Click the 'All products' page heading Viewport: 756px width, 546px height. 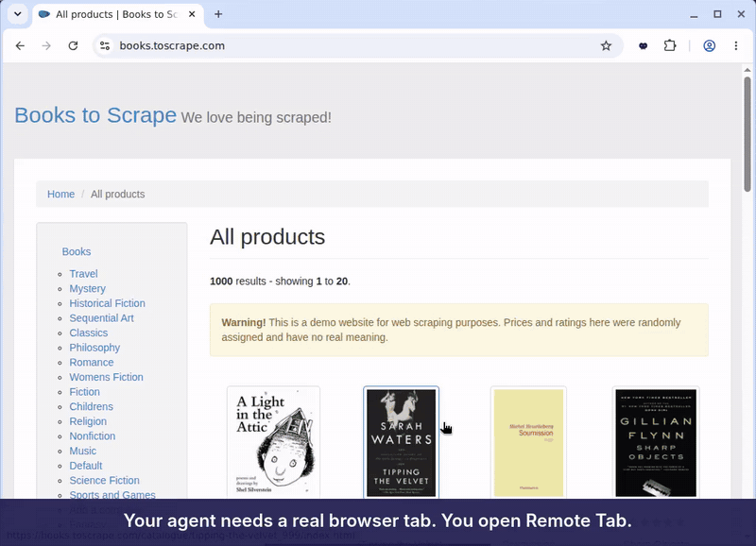[267, 237]
